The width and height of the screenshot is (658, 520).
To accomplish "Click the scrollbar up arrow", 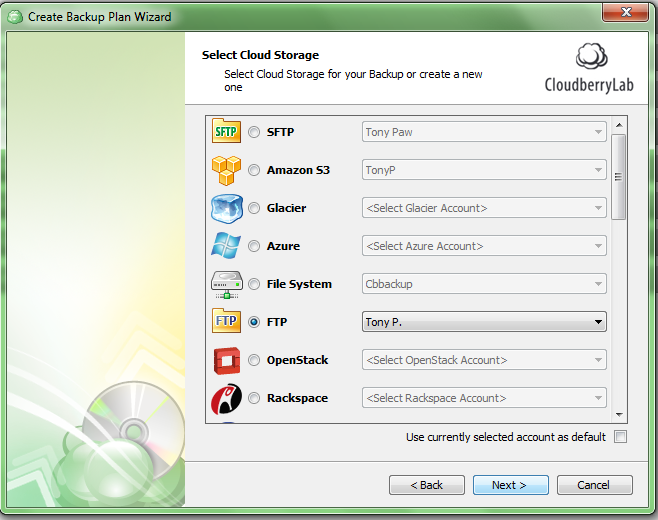I will (x=619, y=125).
